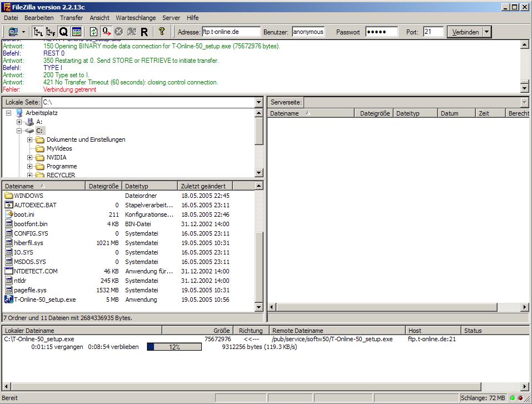The height and width of the screenshot is (404, 532).
Task: Select the AUTOEXEC.BAT file
Action: tap(35, 205)
